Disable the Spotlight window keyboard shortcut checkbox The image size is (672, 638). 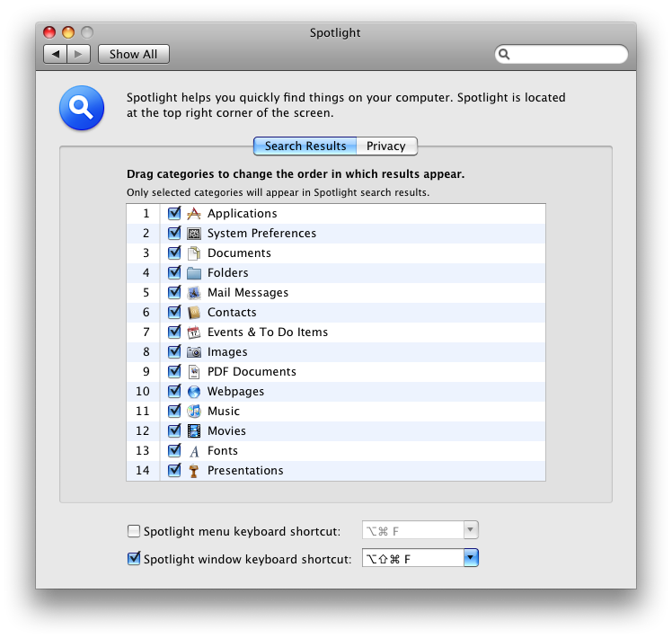click(x=135, y=559)
